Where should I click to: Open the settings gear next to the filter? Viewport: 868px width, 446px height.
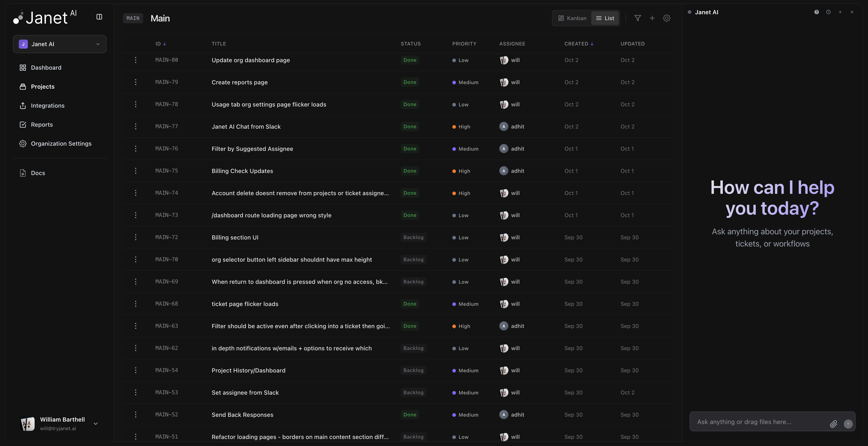tap(667, 18)
